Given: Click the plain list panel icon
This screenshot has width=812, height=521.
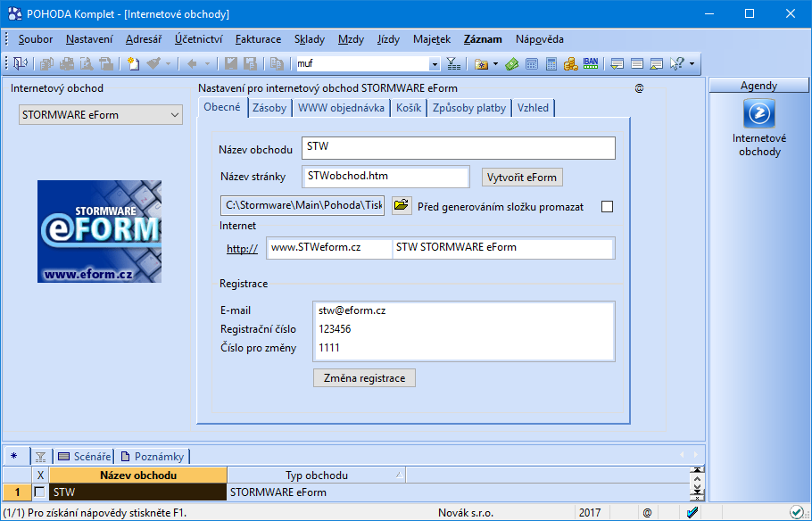Looking at the screenshot, I should pos(637,63).
